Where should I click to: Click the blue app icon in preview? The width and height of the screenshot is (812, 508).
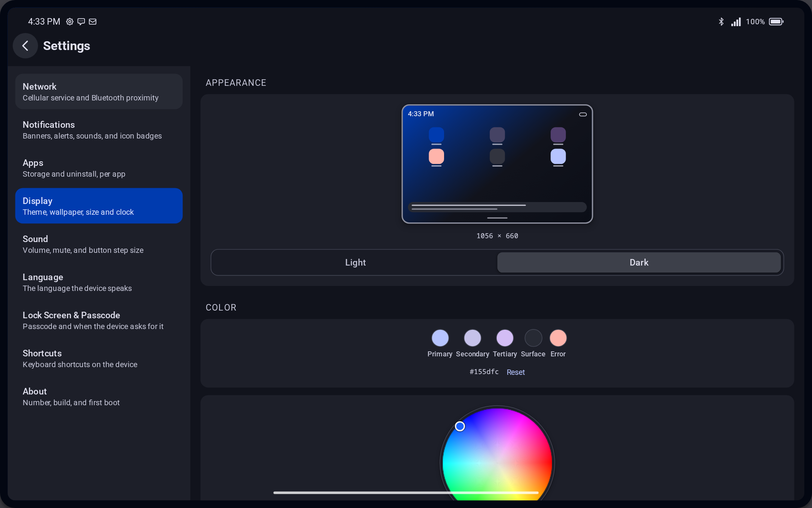tap(436, 135)
